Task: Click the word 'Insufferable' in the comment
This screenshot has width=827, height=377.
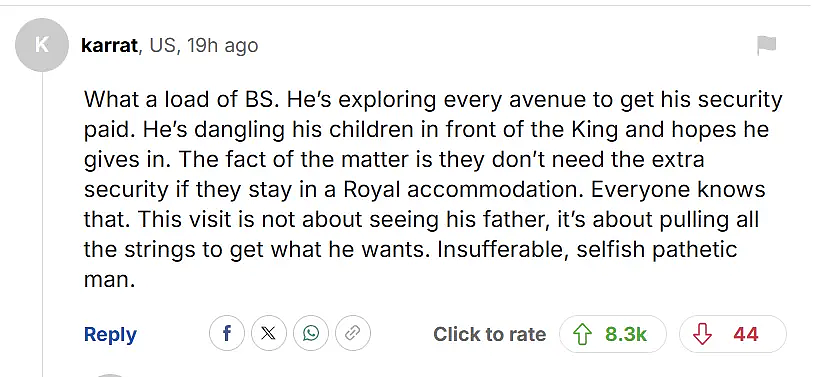Action: (x=503, y=249)
